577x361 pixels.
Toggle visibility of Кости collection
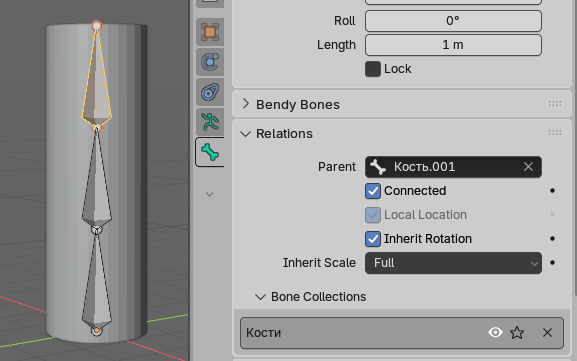495,333
